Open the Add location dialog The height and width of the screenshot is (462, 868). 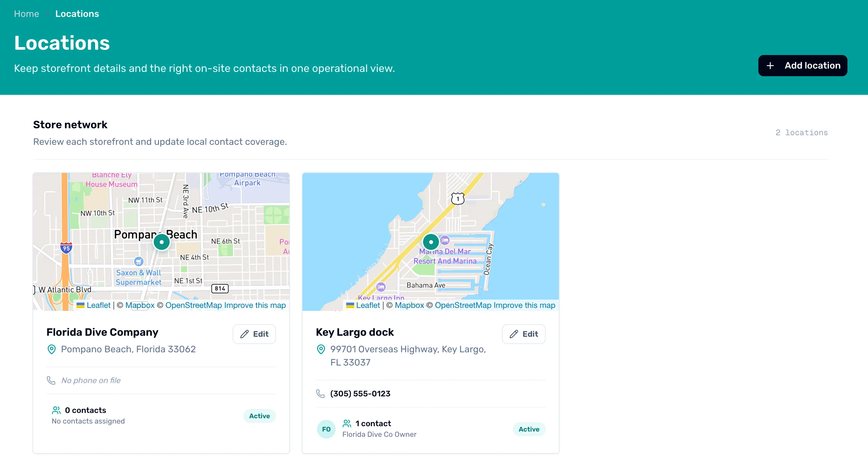pyautogui.click(x=802, y=66)
